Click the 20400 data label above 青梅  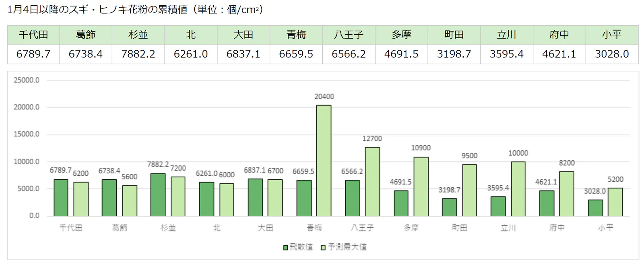click(324, 97)
